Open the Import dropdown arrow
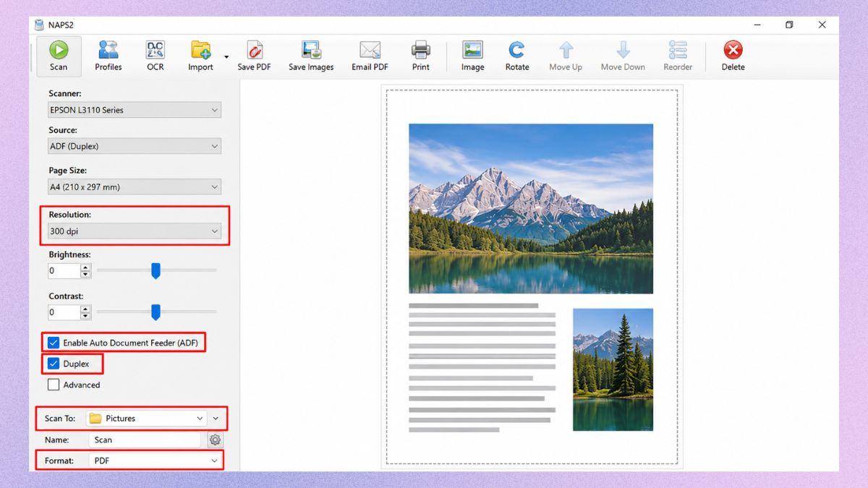 [x=226, y=56]
